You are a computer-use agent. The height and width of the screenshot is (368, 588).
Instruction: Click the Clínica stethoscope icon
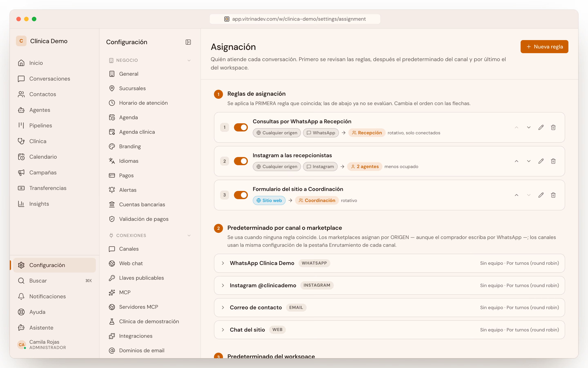click(x=21, y=141)
